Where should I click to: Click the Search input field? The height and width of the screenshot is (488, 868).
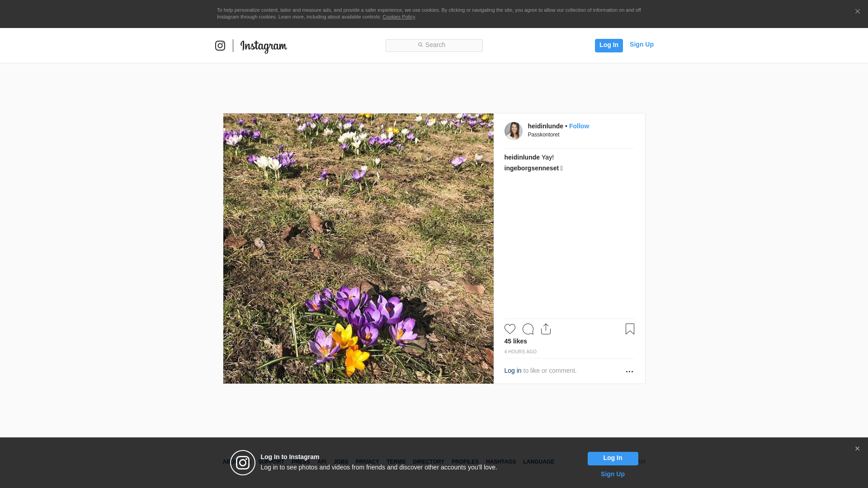pyautogui.click(x=434, y=45)
